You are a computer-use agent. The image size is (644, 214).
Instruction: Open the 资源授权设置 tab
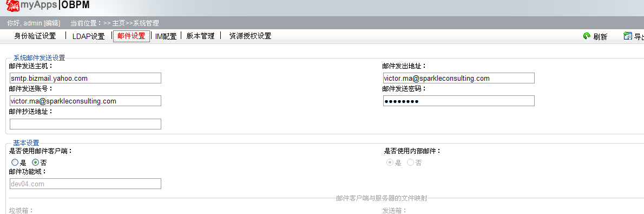[250, 36]
